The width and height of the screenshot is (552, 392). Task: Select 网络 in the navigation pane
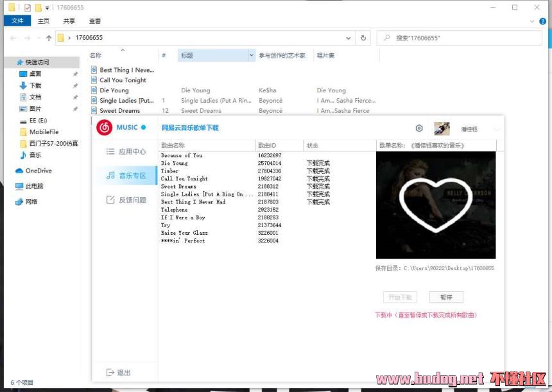point(31,201)
